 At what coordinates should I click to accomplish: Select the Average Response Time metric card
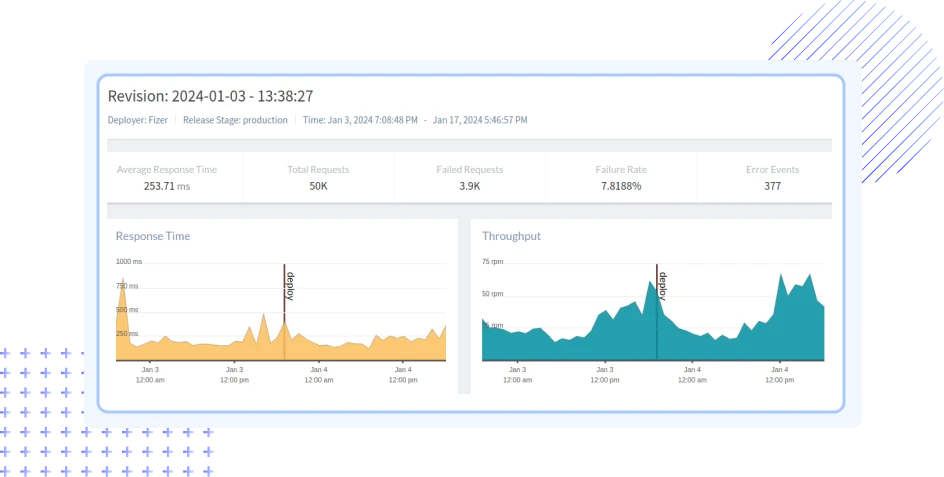tap(166, 177)
